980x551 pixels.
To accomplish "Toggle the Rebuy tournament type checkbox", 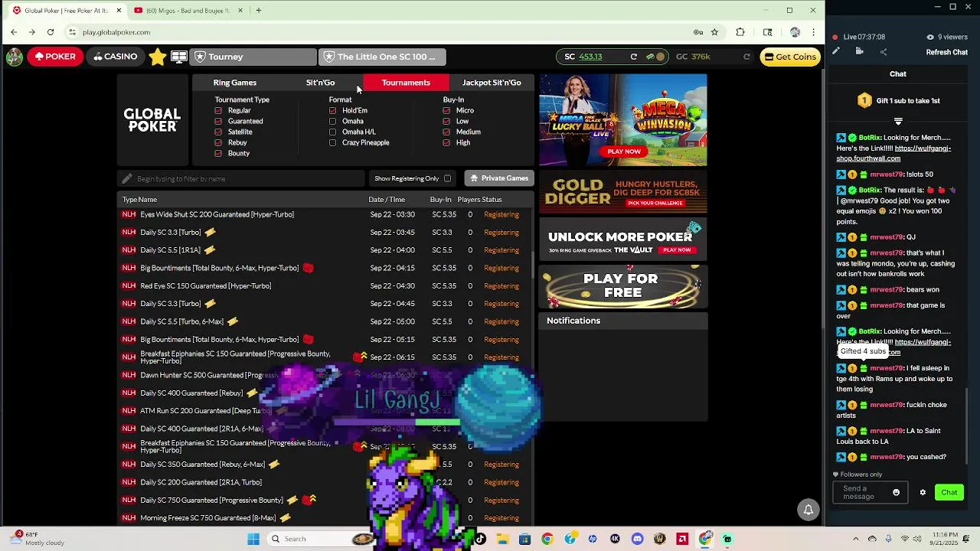I will [x=218, y=142].
